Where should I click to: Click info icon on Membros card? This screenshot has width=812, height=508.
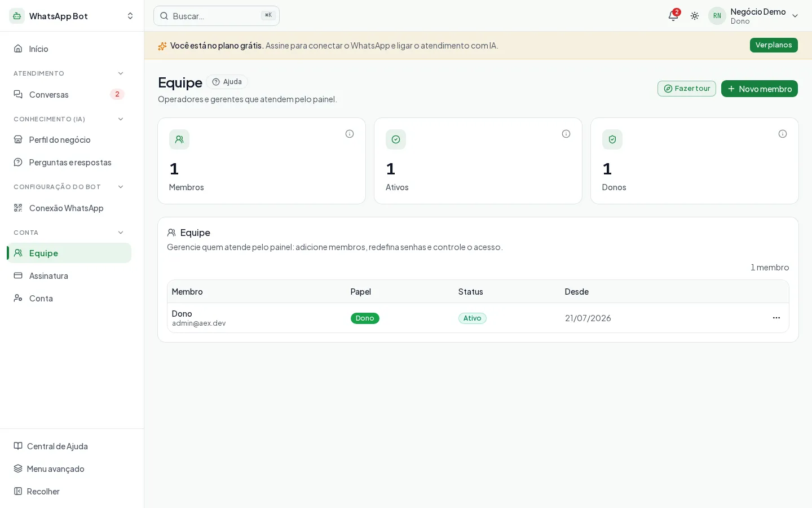(350, 134)
